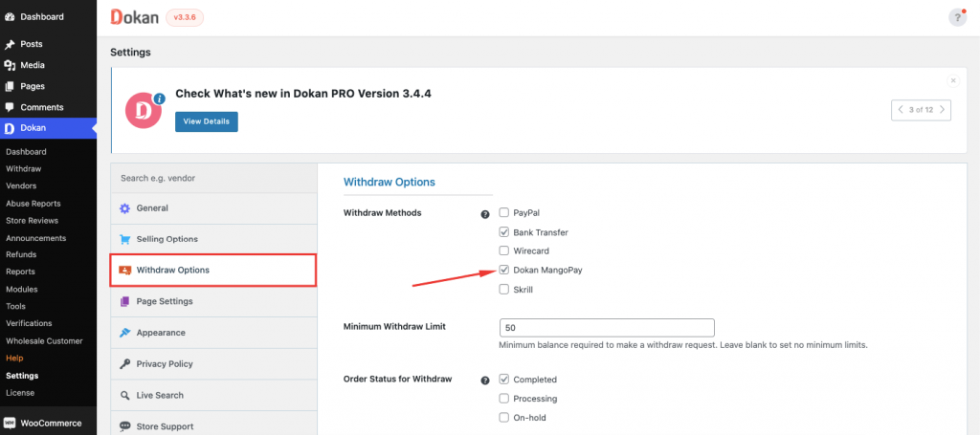Open the Selling Options tab

pyautogui.click(x=213, y=240)
